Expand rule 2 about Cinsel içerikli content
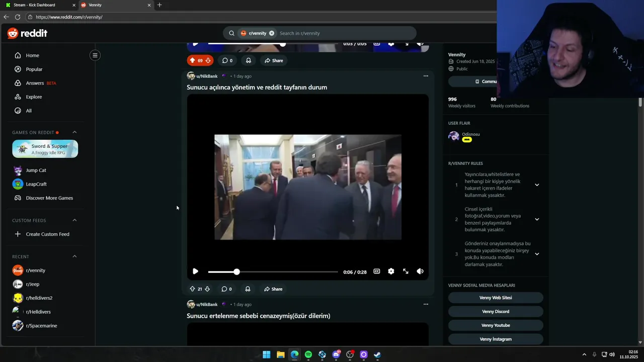The width and height of the screenshot is (644, 362). pos(537,219)
